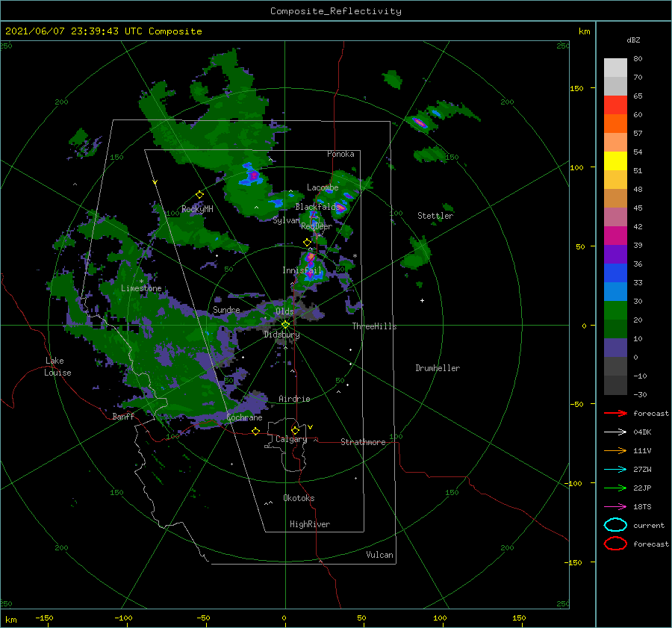Click the Lacombe label
Viewport: 672px width, 628px height.
point(323,187)
